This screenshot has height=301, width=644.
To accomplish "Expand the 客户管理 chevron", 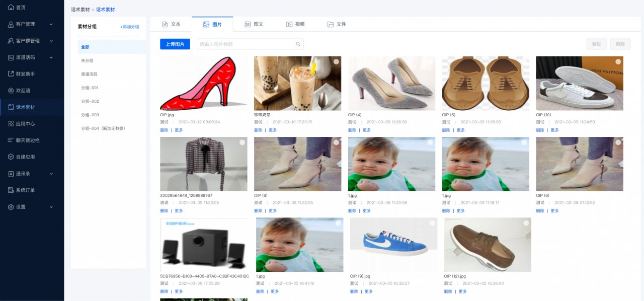I will 51,24.
